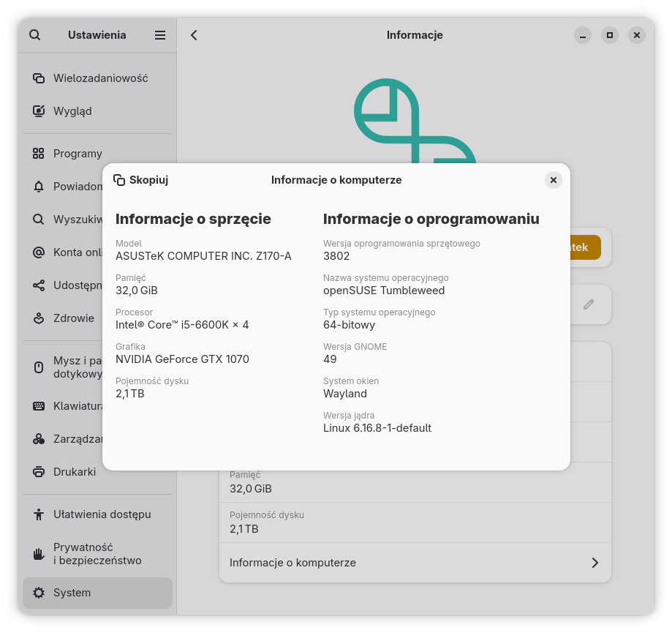Open the hamburger menu next to Ustawienia
Viewport: 672px width, 633px height.
pos(160,34)
